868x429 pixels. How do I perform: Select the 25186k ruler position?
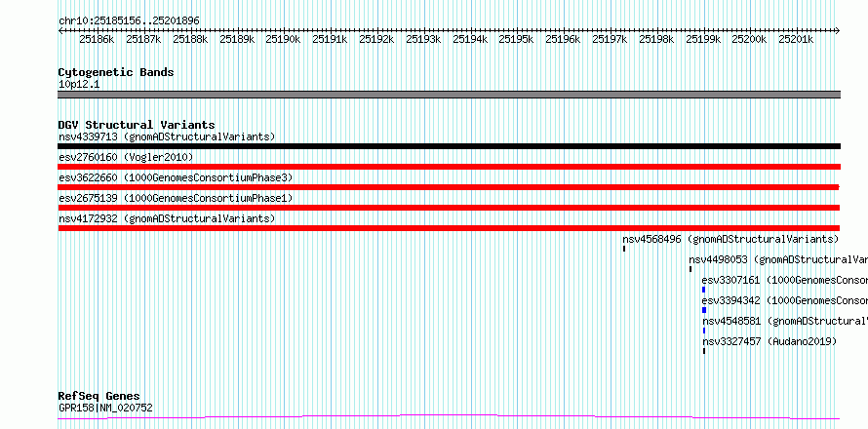97,39
